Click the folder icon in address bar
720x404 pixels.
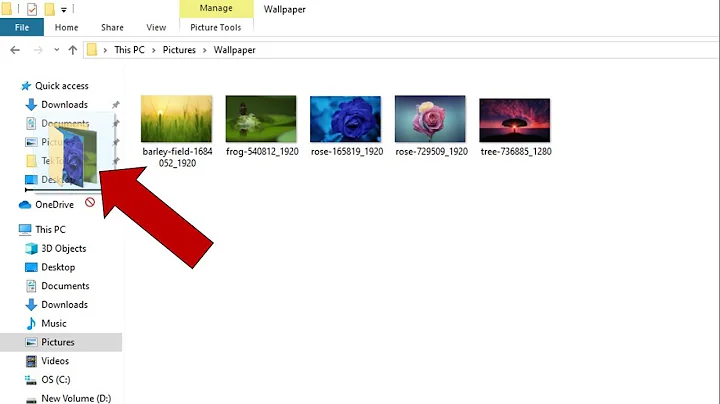tap(92, 50)
